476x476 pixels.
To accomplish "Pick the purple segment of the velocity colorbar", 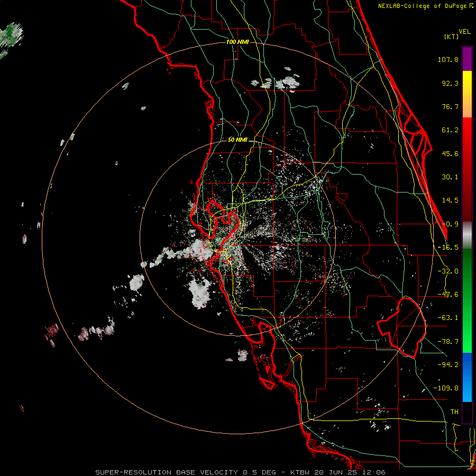I will [x=467, y=59].
